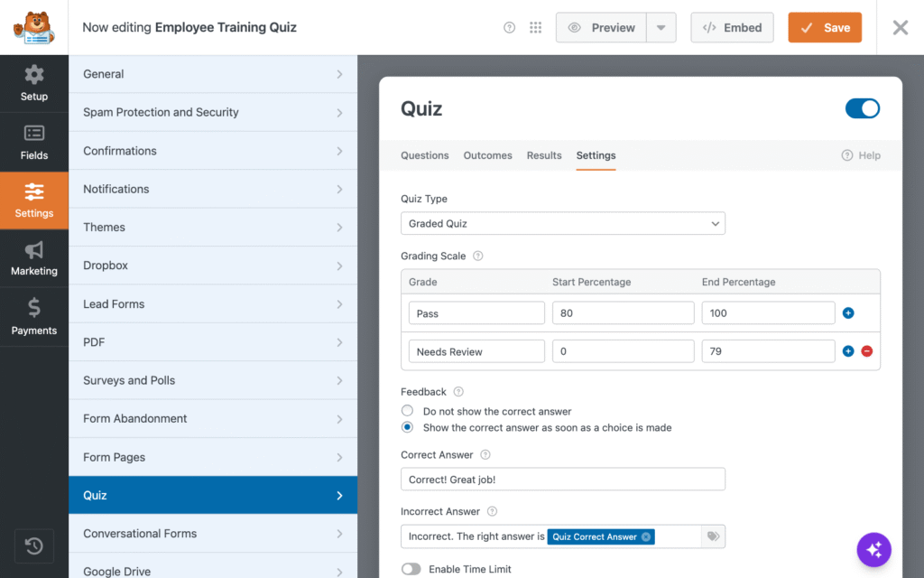Open the apps grid menu icon
This screenshot has width=924, height=578.
[x=535, y=28]
